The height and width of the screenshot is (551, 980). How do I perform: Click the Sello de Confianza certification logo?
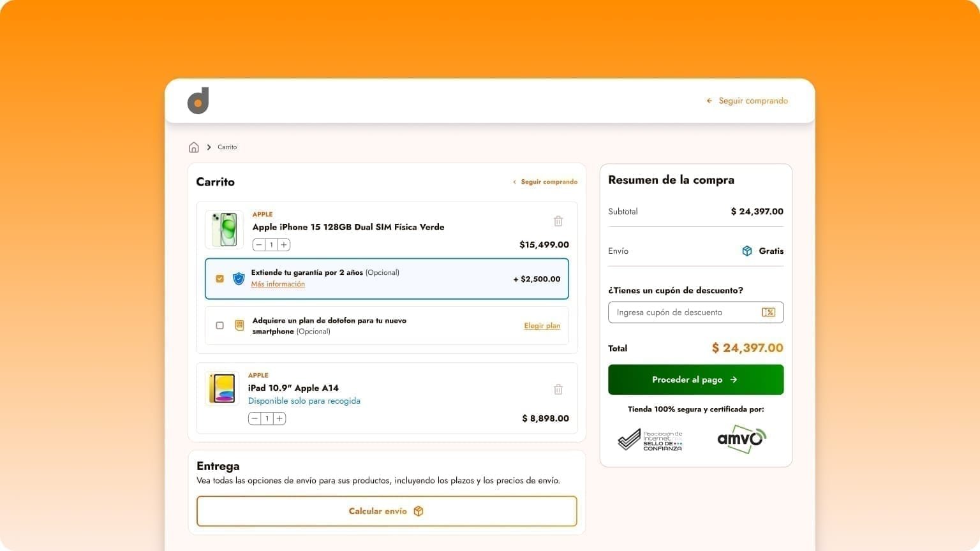(x=650, y=440)
